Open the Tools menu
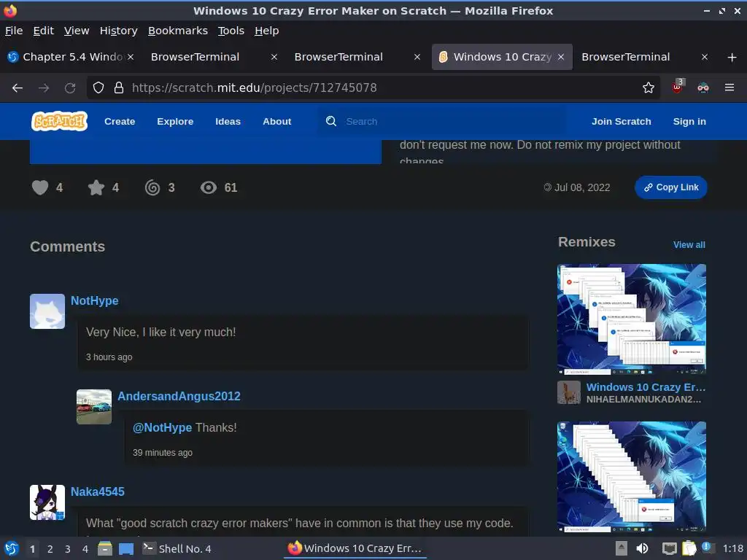Image resolution: width=747 pixels, height=560 pixels. (x=231, y=31)
